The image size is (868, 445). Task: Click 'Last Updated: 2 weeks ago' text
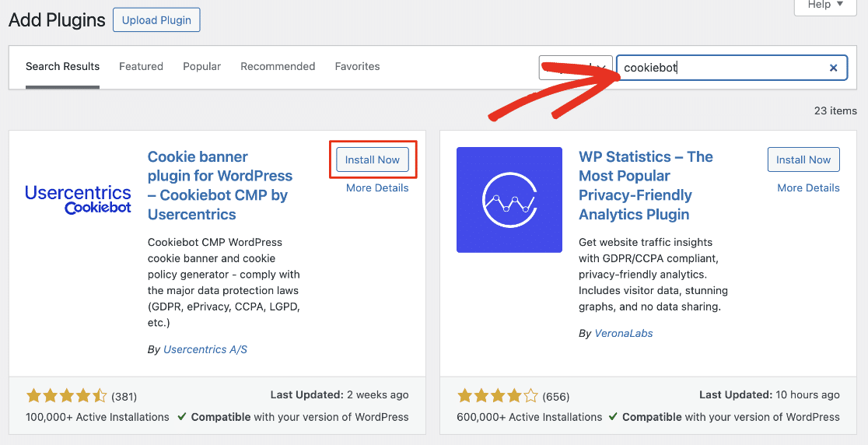pos(339,394)
